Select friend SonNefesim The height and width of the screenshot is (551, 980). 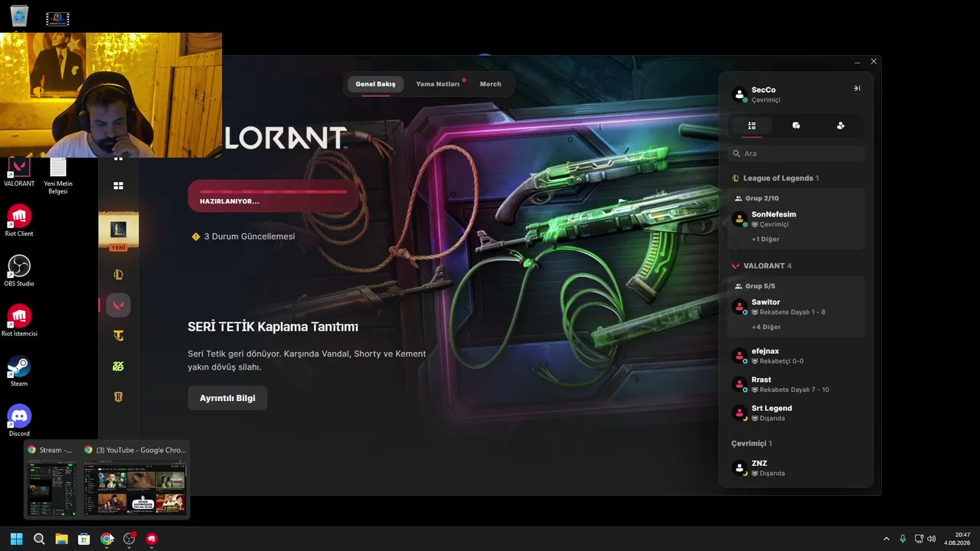tap(796, 219)
